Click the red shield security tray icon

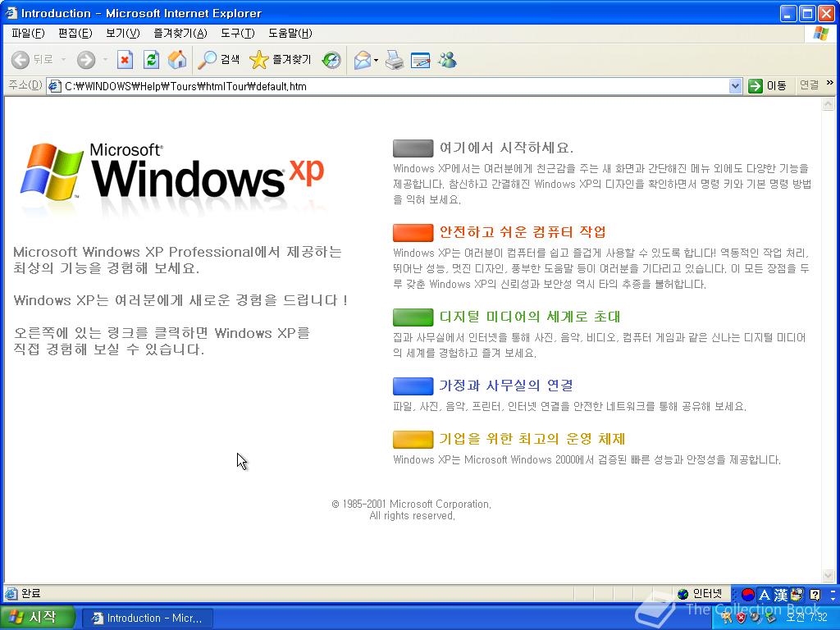[741, 618]
